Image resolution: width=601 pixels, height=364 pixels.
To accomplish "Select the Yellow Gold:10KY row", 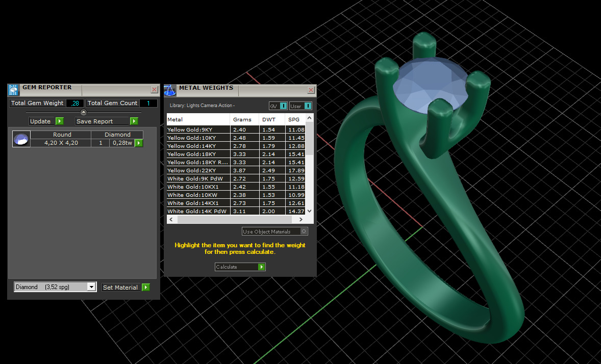I will (236, 138).
